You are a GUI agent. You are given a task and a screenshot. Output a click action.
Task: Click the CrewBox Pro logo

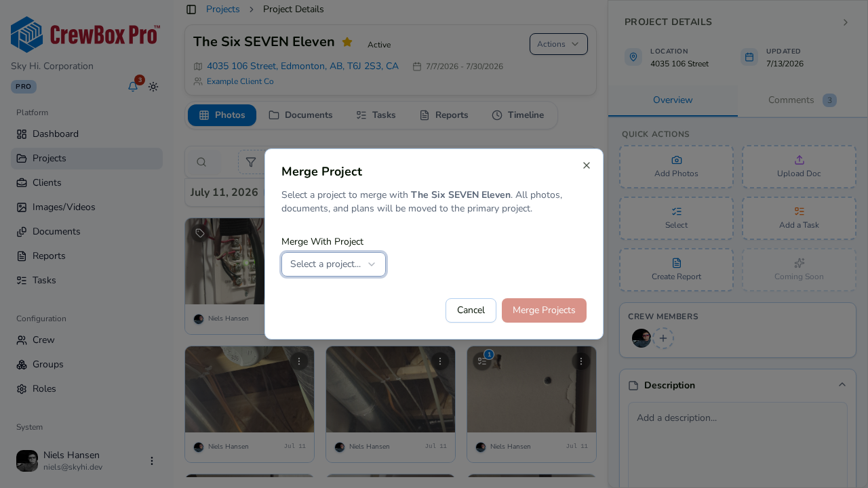click(85, 35)
